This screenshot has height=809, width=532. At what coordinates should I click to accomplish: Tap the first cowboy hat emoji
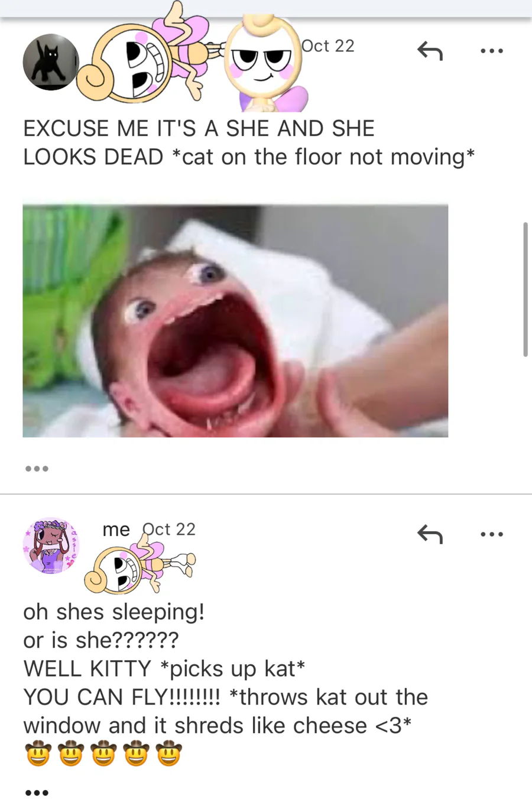[38, 753]
